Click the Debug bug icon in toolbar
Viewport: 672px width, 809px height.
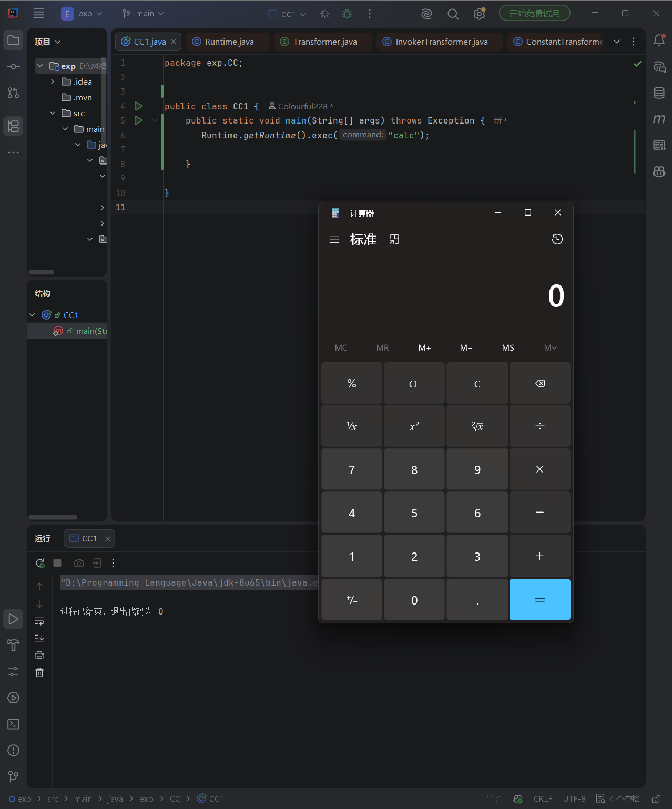[x=347, y=14]
